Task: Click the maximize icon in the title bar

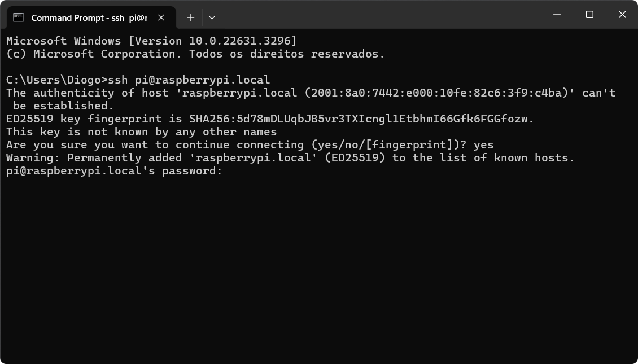Action: (589, 14)
